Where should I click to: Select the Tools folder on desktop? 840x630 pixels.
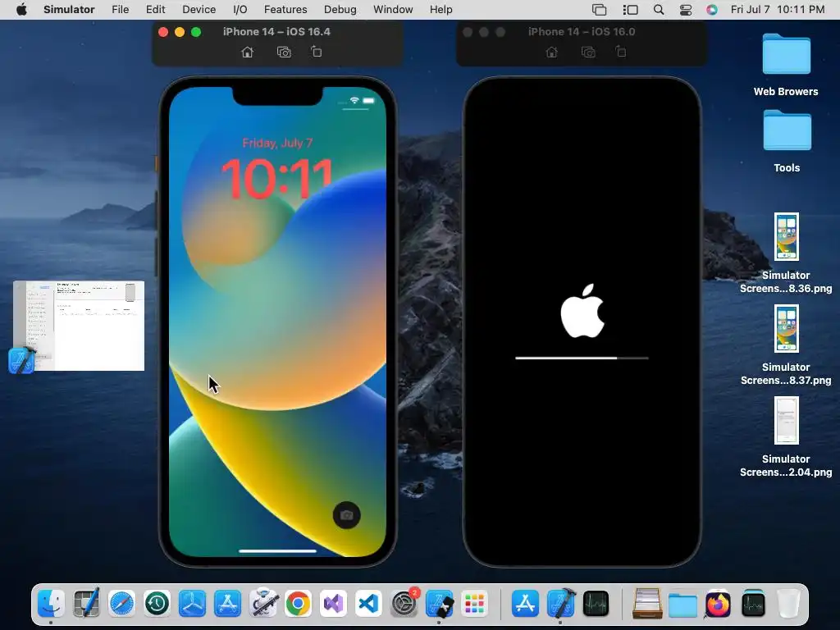(x=787, y=141)
